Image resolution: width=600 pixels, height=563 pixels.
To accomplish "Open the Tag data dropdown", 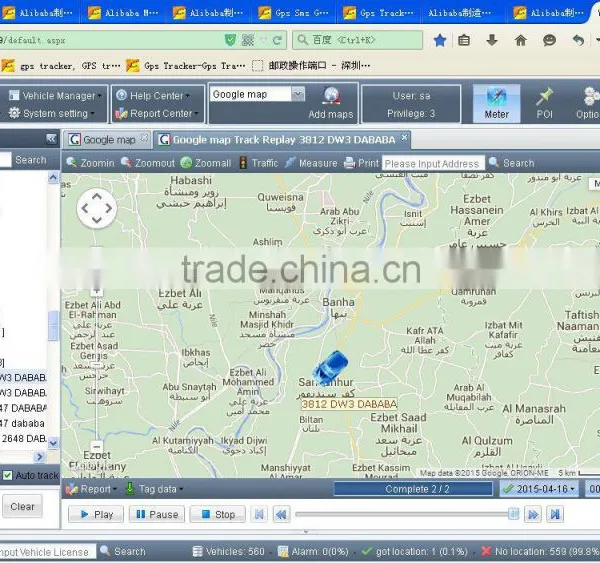I will (x=154, y=489).
